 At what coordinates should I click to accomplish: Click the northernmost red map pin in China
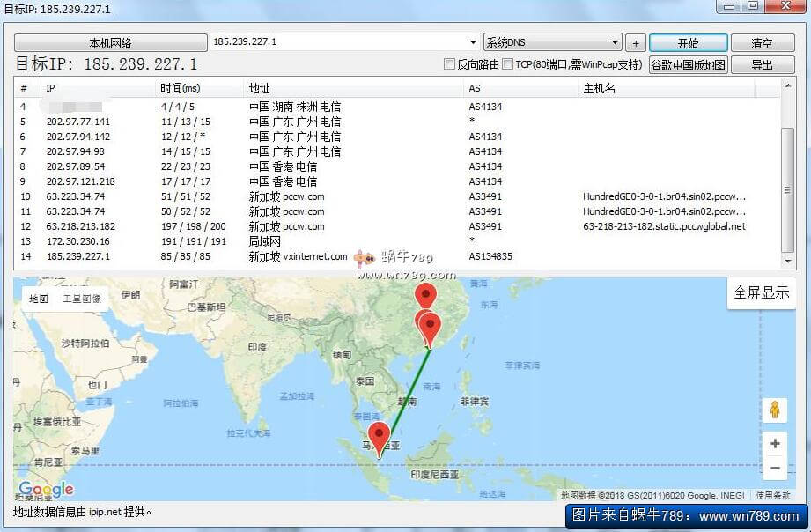click(x=425, y=296)
